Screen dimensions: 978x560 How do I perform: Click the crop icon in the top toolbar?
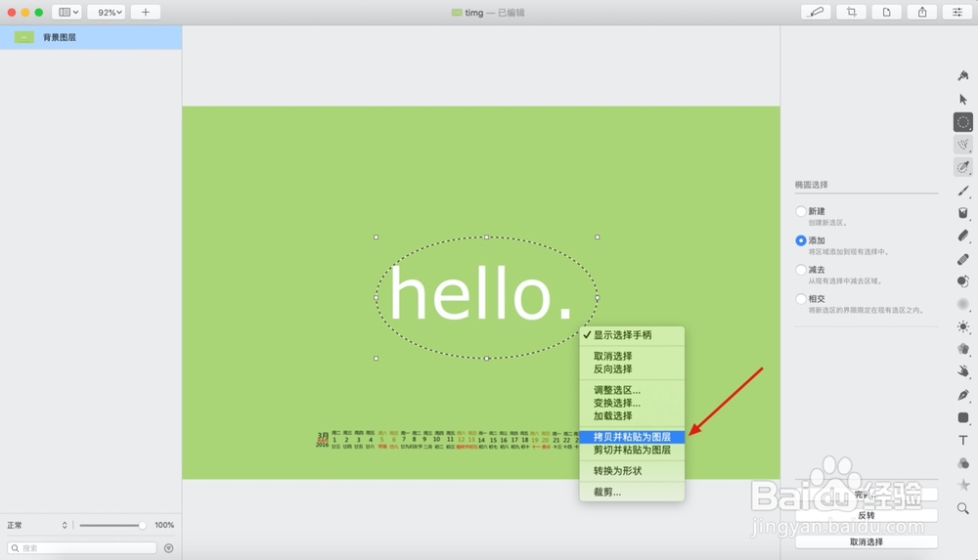click(x=852, y=12)
